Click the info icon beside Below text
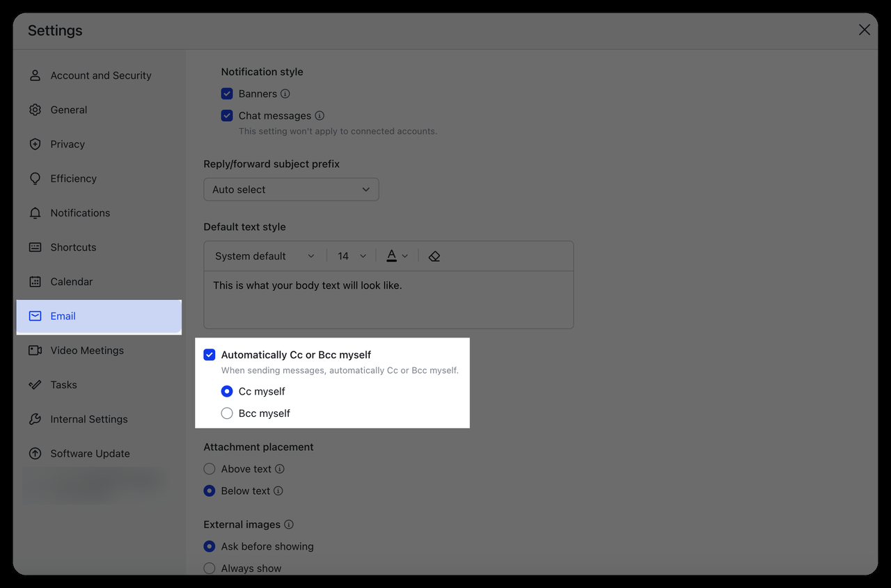Viewport: 891px width, 588px height. click(x=278, y=491)
